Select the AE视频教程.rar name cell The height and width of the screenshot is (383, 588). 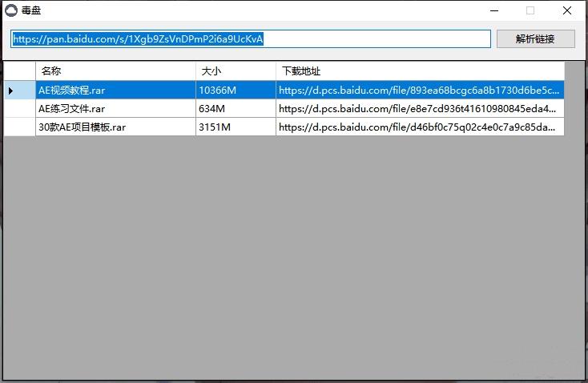pyautogui.click(x=116, y=91)
